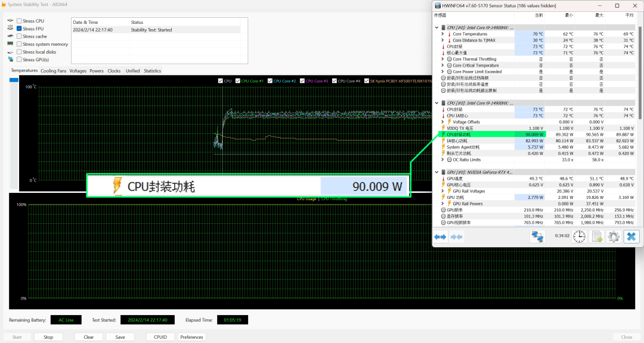
Task: Click the thermometer icon beside CPU IA核心
Action: [x=444, y=116]
